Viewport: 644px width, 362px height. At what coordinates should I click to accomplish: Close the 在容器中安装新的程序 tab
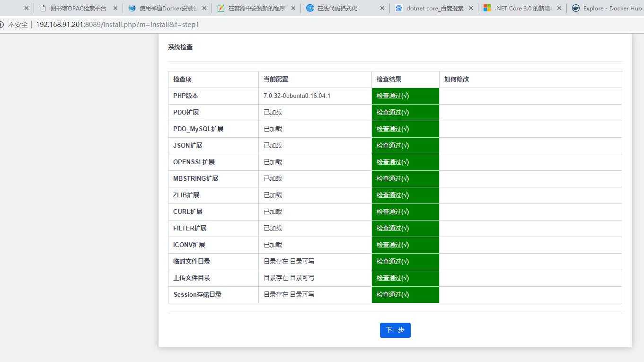tap(293, 8)
